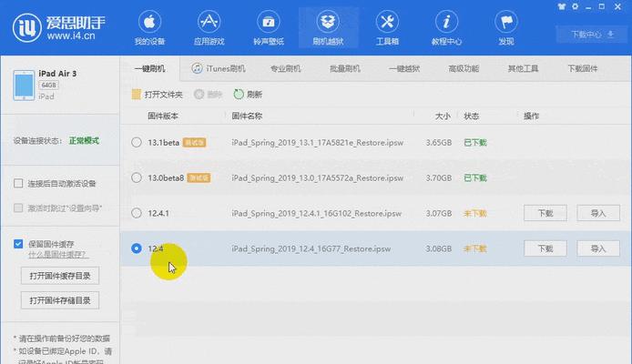Enable 连接后自动激活设备 checkbox
Image resolution: width=632 pixels, height=364 pixels.
(x=19, y=184)
